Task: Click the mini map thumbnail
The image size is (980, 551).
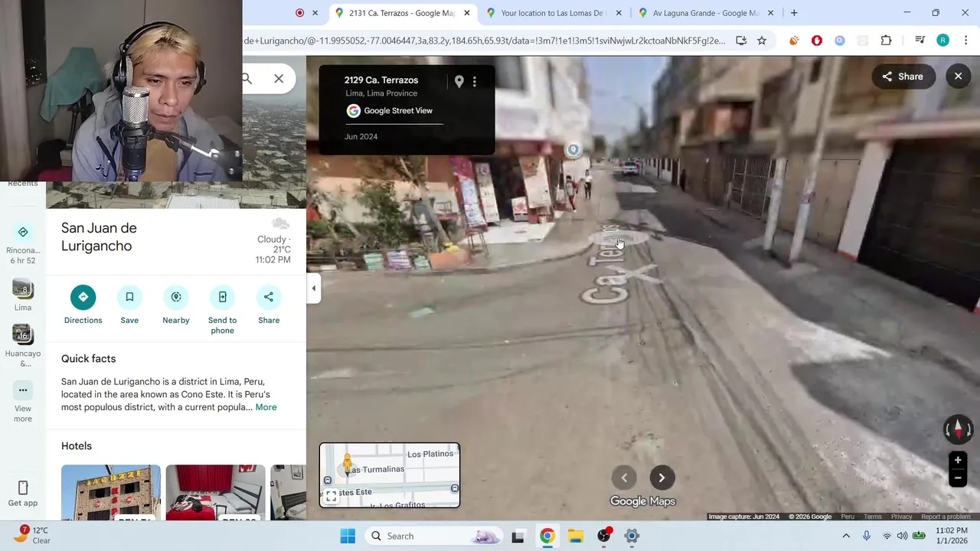Action: pos(390,475)
